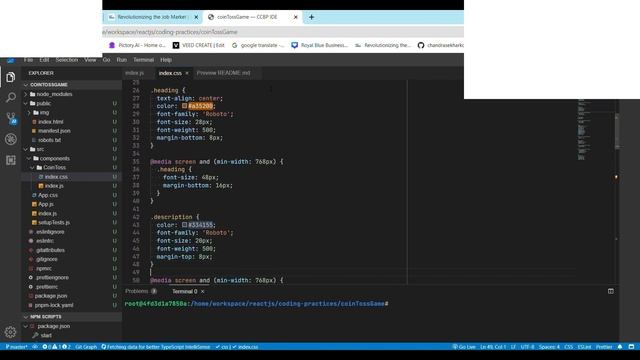Open the Royal Blue Business bookmark
Image resolution: width=640 pixels, height=360 pixels.
click(319, 45)
